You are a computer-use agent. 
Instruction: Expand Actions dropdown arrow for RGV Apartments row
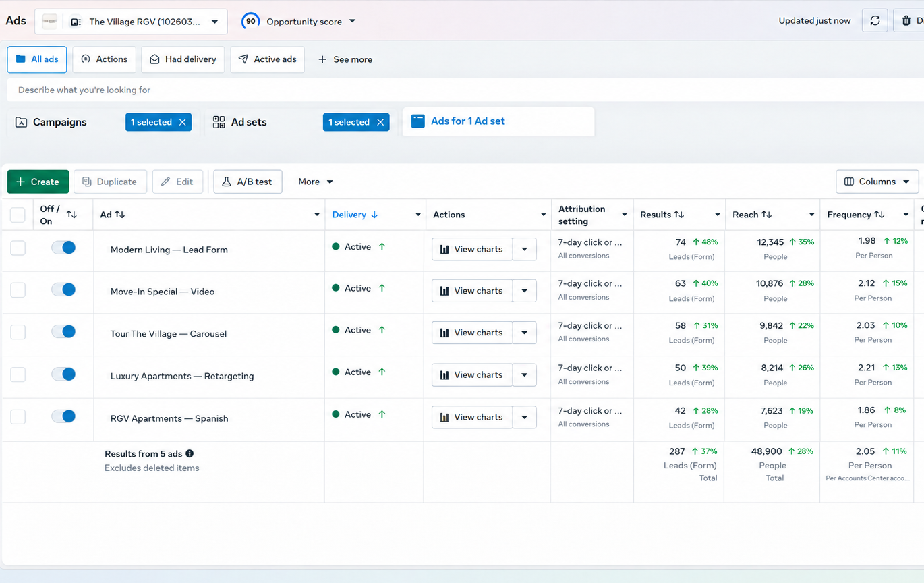pyautogui.click(x=525, y=417)
